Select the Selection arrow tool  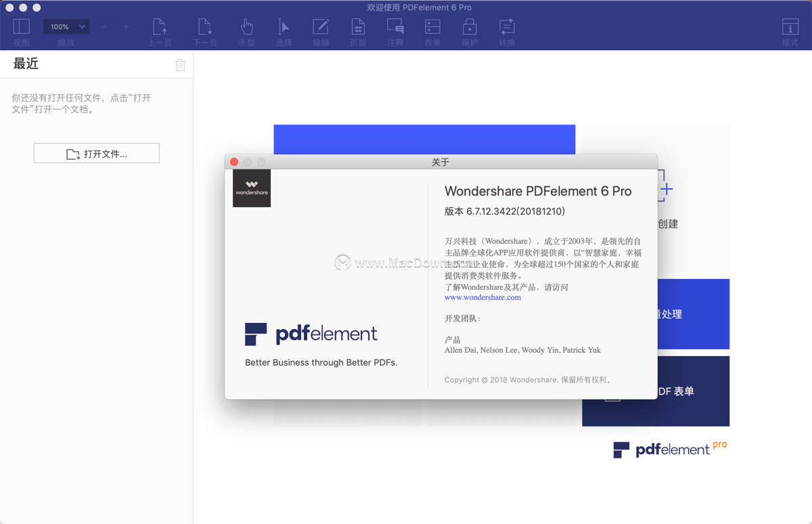284,27
